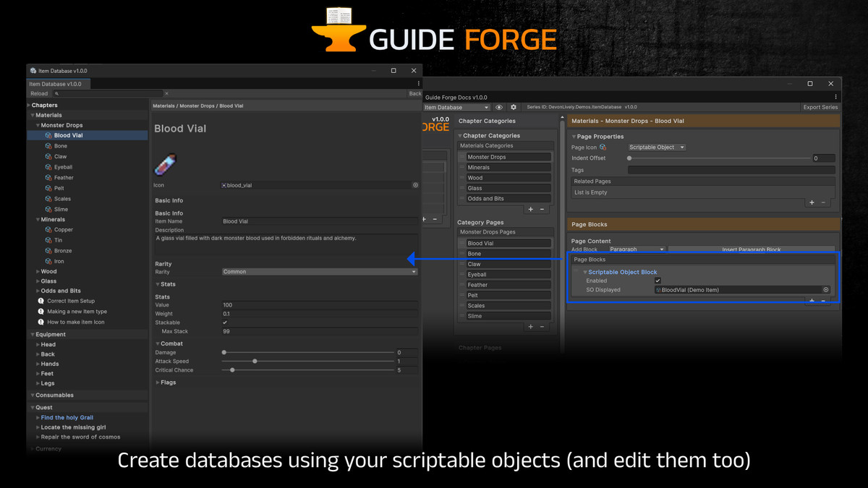Screen dimensions: 868x488
Task: Click the Back button
Action: tap(414, 93)
